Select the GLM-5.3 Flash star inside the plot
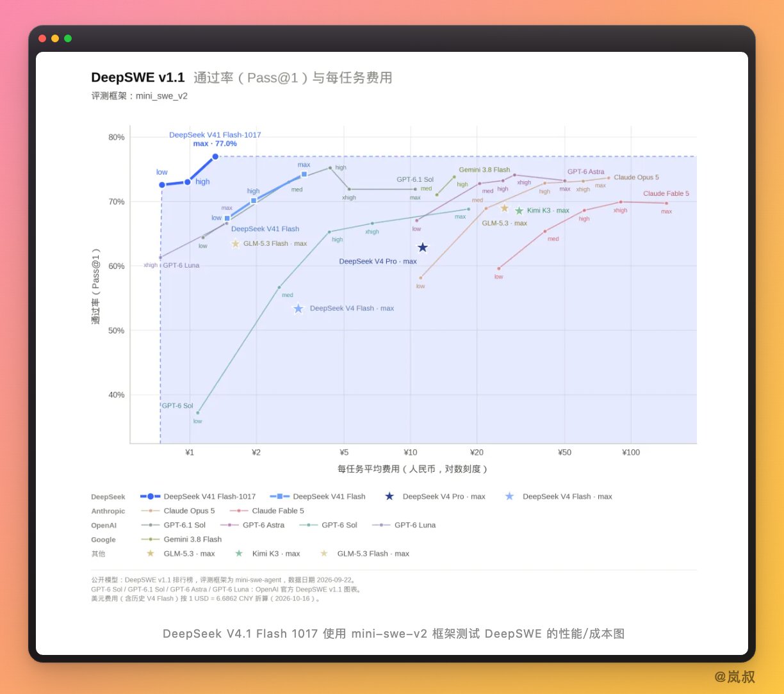The width and height of the screenshot is (784, 694). (235, 244)
